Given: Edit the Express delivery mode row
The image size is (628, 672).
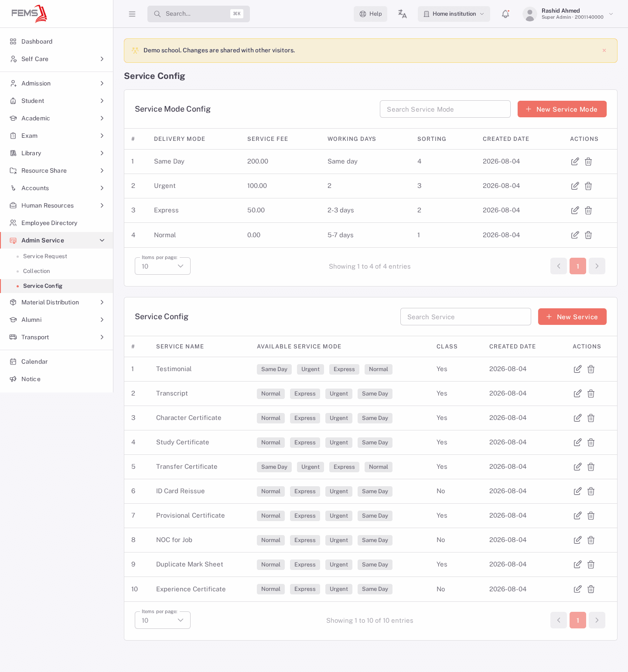Looking at the screenshot, I should pyautogui.click(x=575, y=210).
